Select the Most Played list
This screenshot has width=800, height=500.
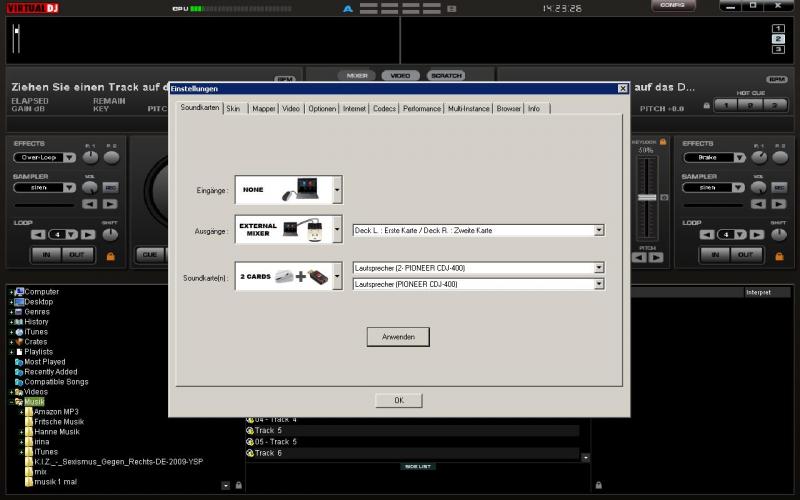pos(44,362)
